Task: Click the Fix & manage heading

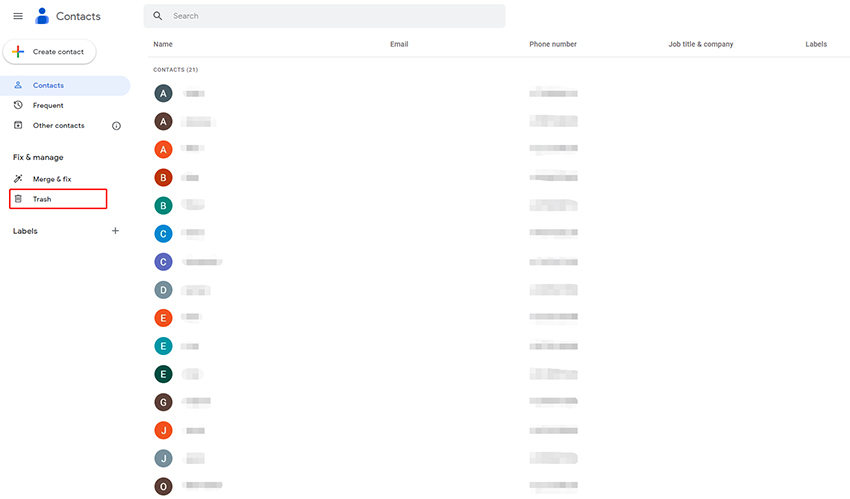Action: pyautogui.click(x=38, y=157)
